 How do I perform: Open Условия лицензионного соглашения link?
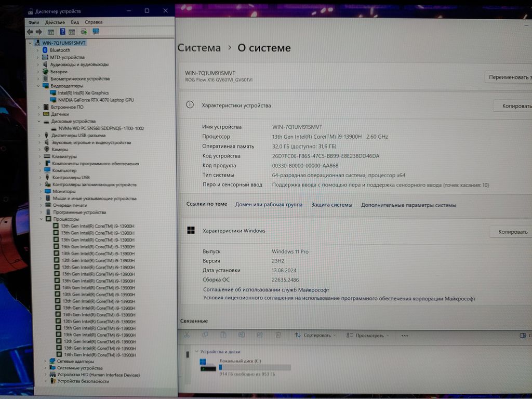point(339,298)
